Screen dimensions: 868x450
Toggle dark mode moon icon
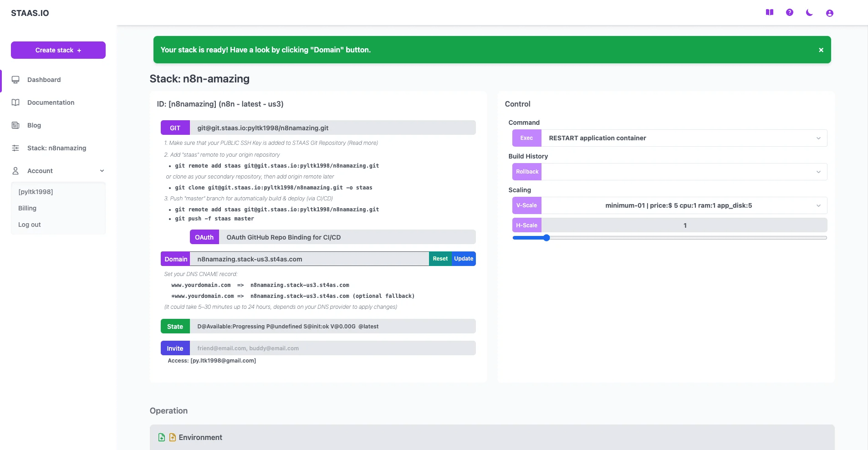pyautogui.click(x=809, y=13)
